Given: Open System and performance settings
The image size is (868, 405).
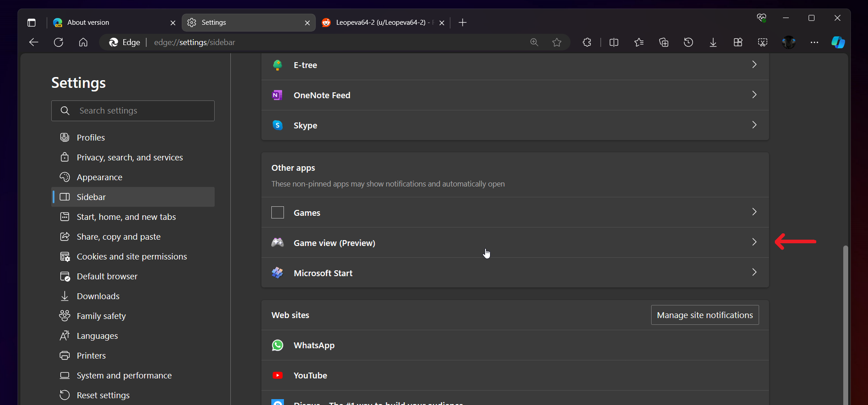Looking at the screenshot, I should 133,375.
